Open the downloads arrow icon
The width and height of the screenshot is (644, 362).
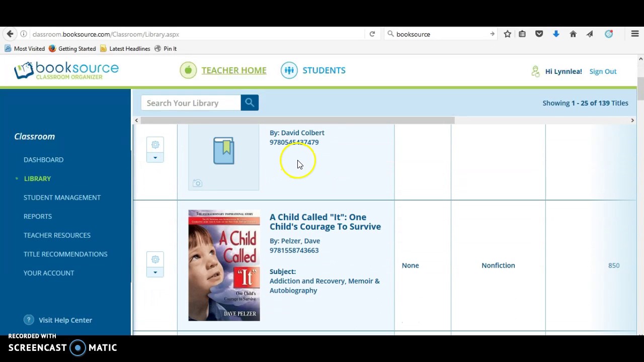click(x=556, y=34)
